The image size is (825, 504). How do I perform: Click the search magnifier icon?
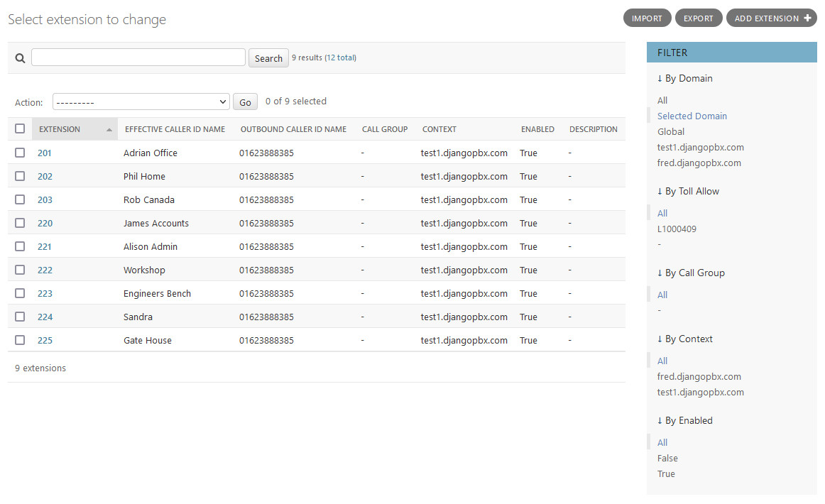[x=20, y=58]
